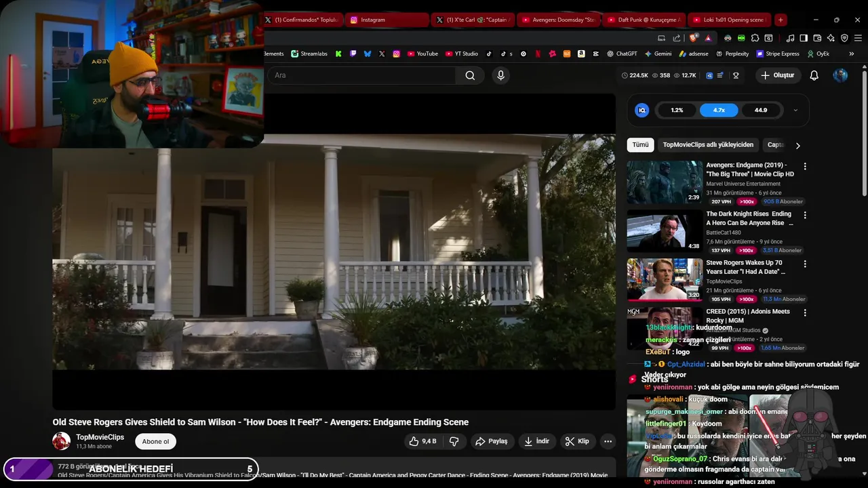
Task: Open a new browser tab
Action: point(781,20)
